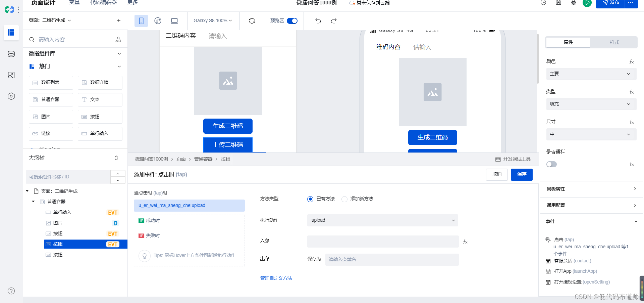Toggle the 预览区 switch

click(x=292, y=21)
